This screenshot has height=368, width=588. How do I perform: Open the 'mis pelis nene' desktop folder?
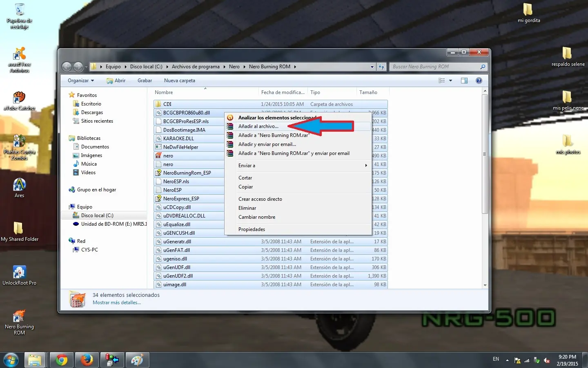click(568, 101)
